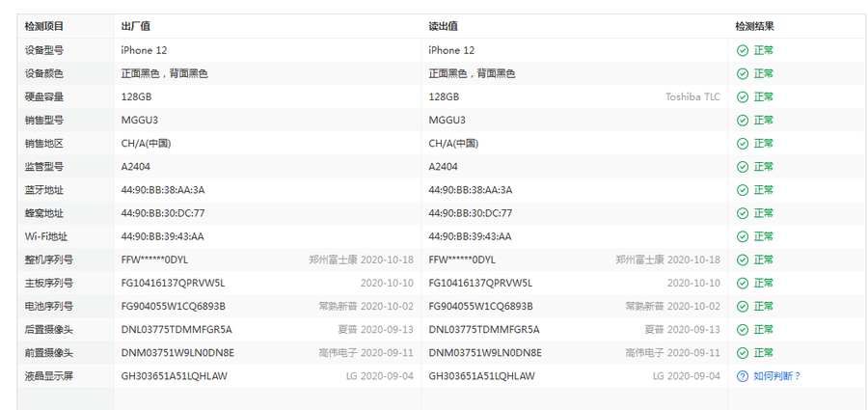Click factory cellular address 44:90:BB:30:DC:77
This screenshot has width=868, height=410.
tap(163, 213)
